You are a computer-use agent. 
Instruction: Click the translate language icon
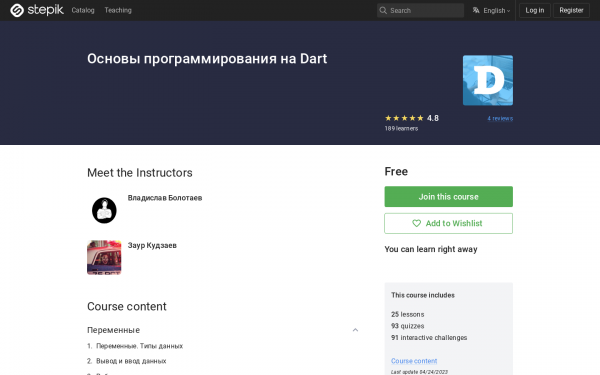pyautogui.click(x=476, y=10)
